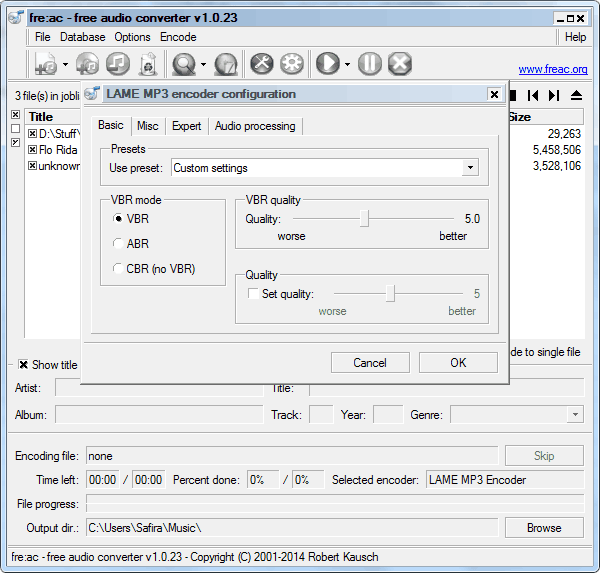Adjust the VBR quality slider handle
600x573 pixels.
[x=364, y=219]
